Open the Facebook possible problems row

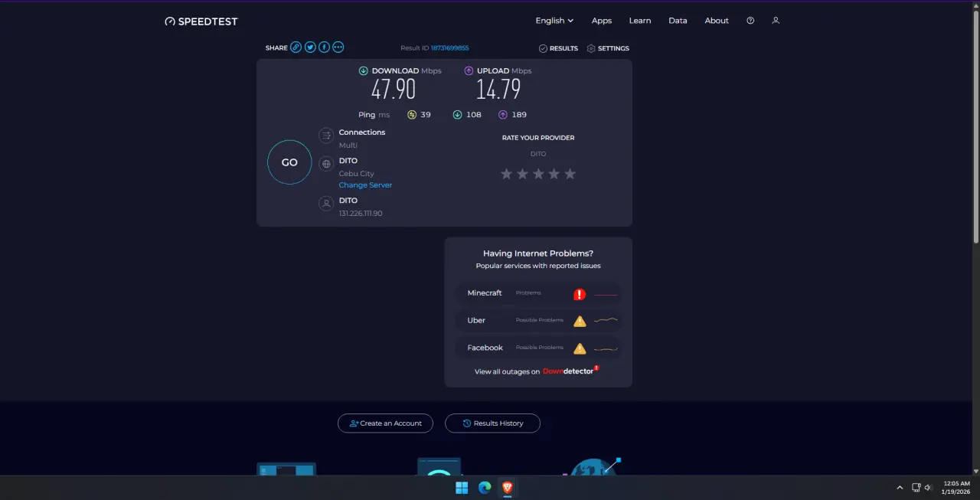[538, 348]
